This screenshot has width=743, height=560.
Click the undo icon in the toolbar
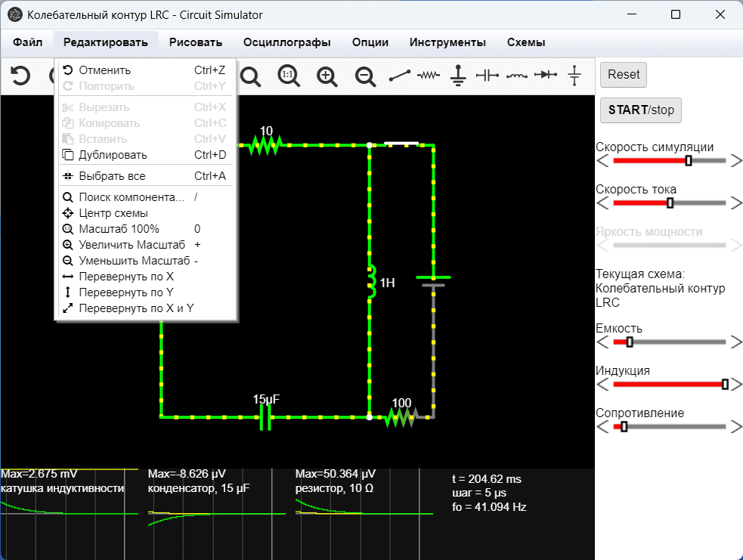[20, 76]
